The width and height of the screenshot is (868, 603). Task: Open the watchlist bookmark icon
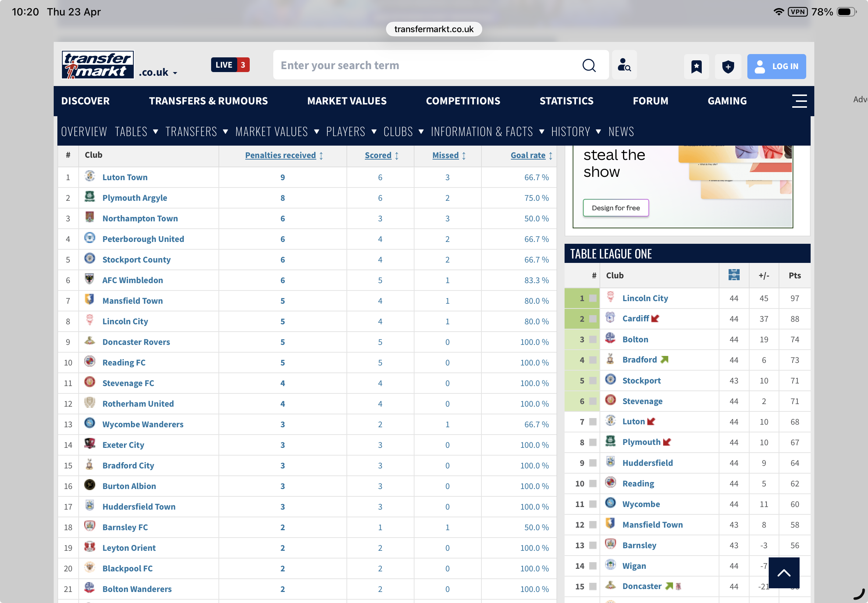point(696,67)
